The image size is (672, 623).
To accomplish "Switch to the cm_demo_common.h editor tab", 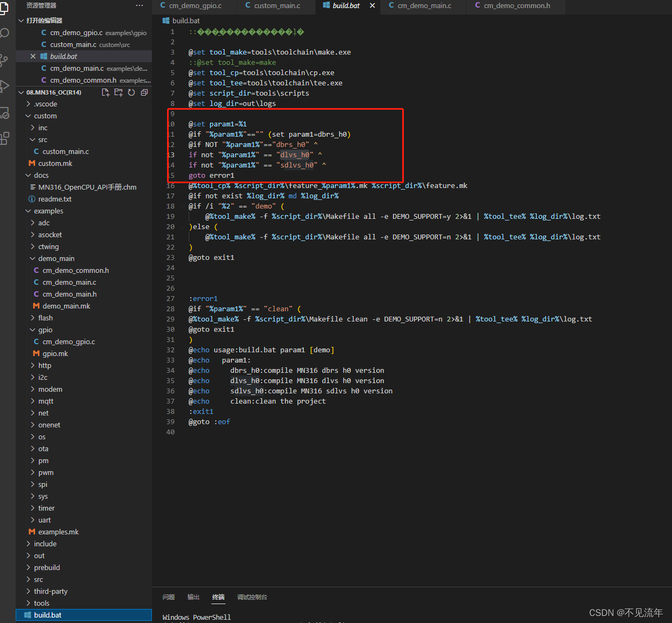I will click(x=516, y=6).
